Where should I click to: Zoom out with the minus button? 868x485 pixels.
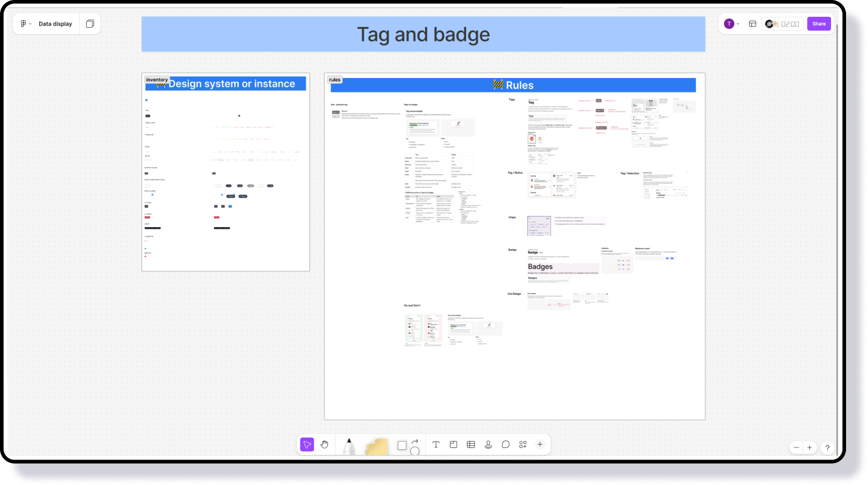click(x=796, y=447)
